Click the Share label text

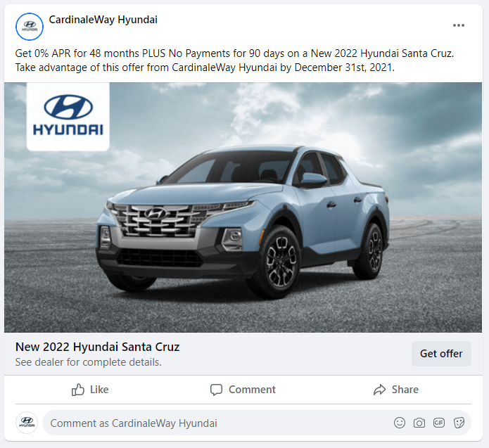pyautogui.click(x=405, y=390)
